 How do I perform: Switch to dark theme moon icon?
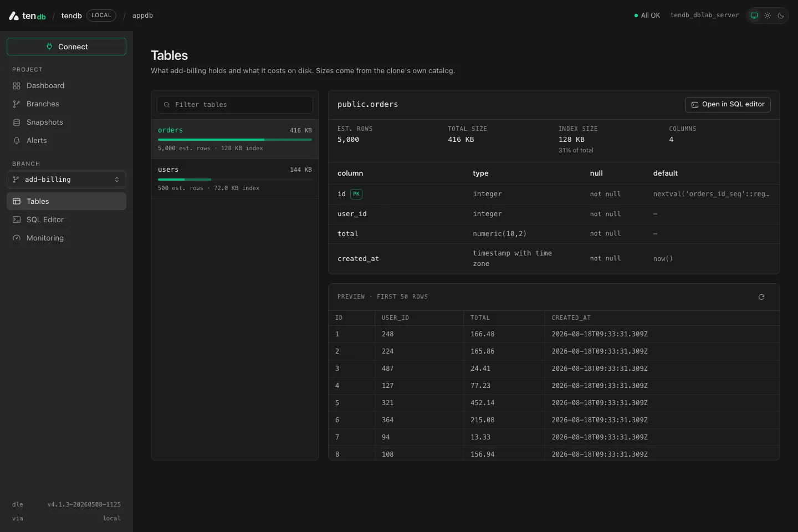[x=781, y=16]
